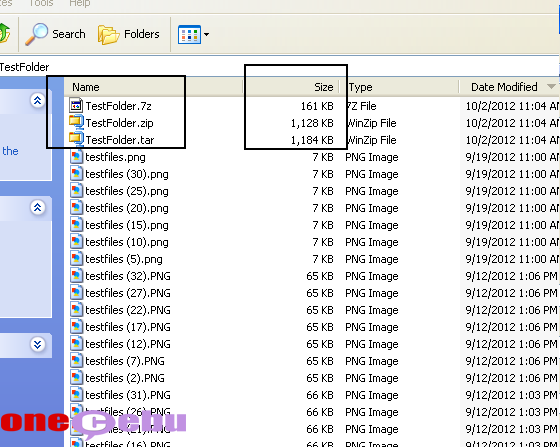Viewport: 560px width, 447px height.
Task: Select testfiles (2).PNG icon
Action: pyautogui.click(x=76, y=378)
